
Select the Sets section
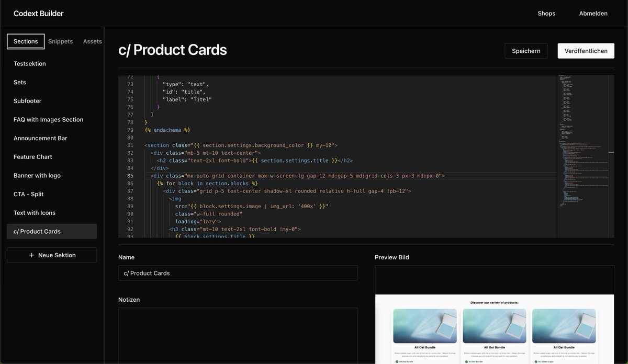[x=52, y=82]
